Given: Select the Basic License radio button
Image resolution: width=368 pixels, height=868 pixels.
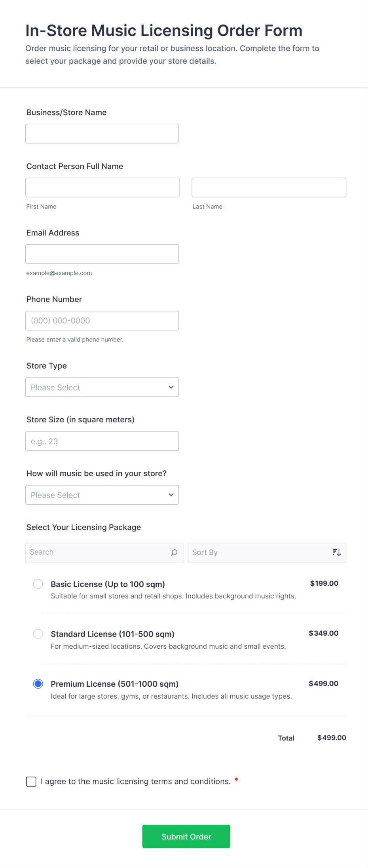Looking at the screenshot, I should click(x=38, y=584).
